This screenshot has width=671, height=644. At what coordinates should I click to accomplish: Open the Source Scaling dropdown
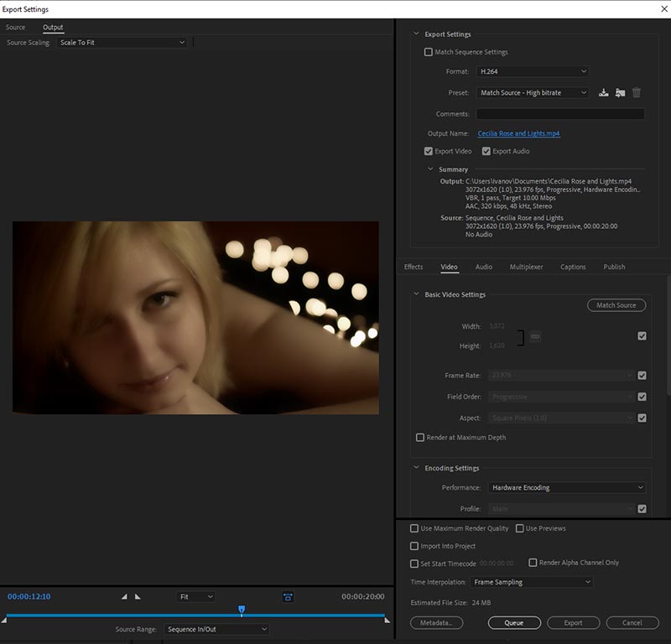pos(122,43)
